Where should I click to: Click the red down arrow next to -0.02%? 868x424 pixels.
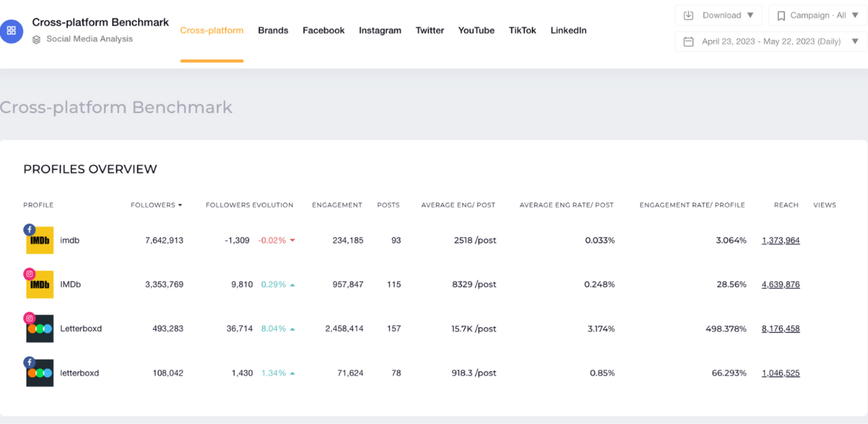[x=292, y=240]
